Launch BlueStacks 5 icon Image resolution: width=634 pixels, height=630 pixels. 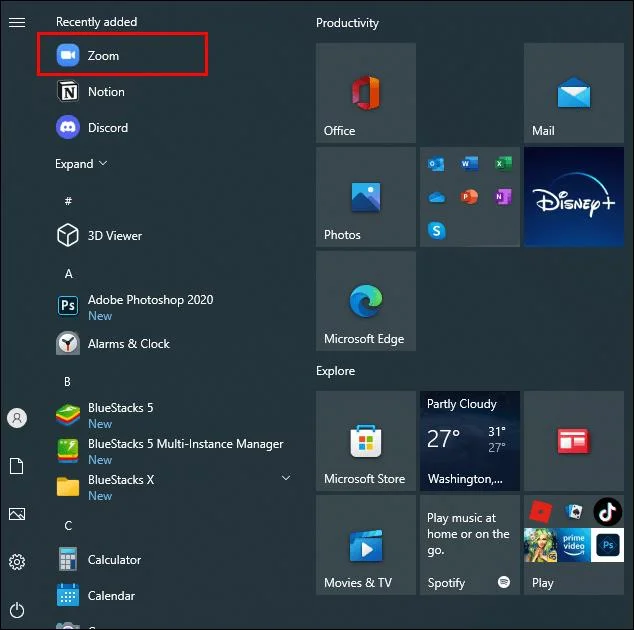68,415
